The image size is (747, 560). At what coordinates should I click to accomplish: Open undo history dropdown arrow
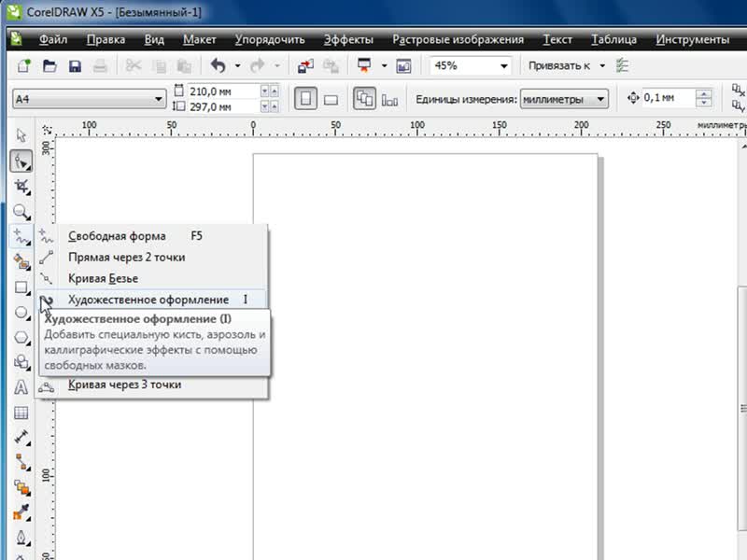(x=237, y=65)
